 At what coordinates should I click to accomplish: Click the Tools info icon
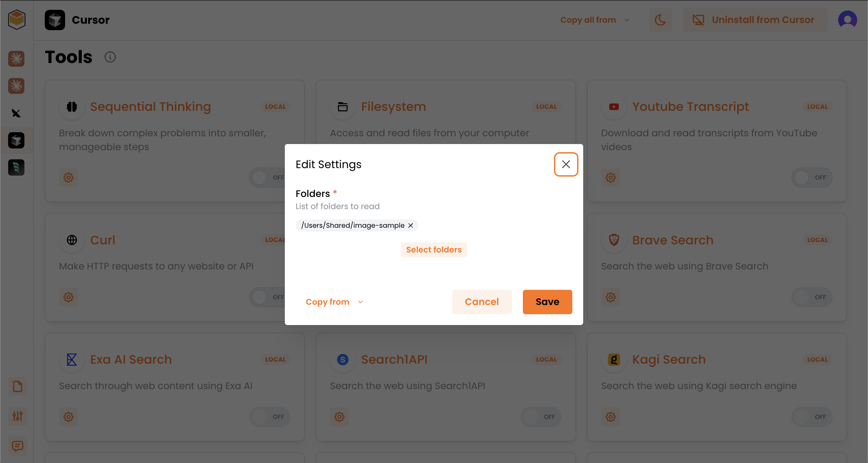[x=110, y=57]
